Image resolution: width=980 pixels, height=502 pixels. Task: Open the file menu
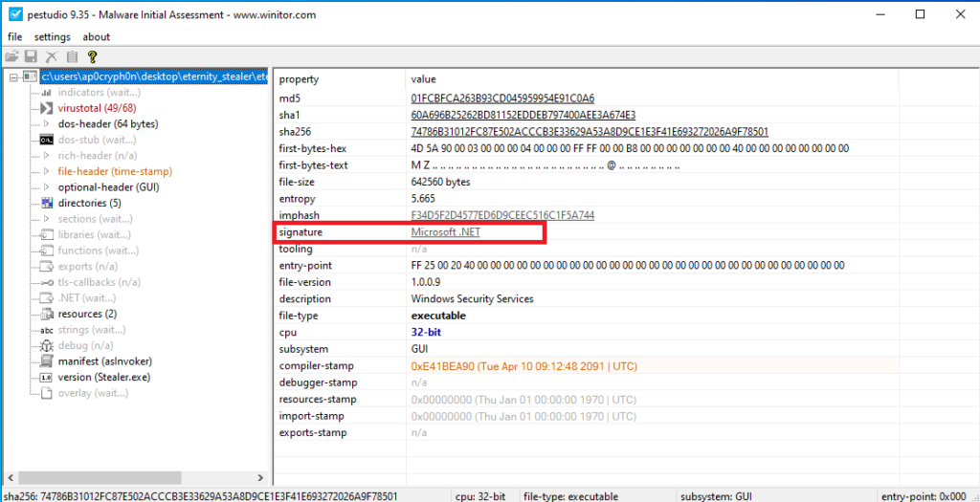(14, 37)
